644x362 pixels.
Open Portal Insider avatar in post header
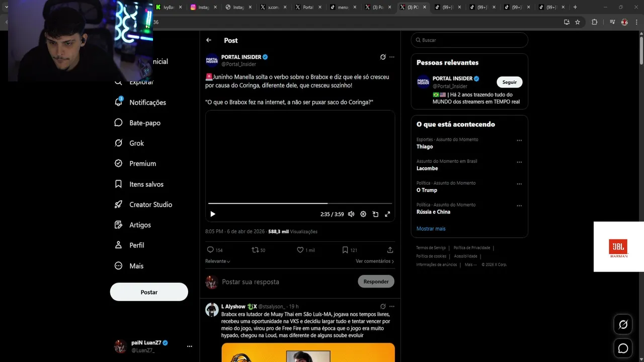click(212, 60)
